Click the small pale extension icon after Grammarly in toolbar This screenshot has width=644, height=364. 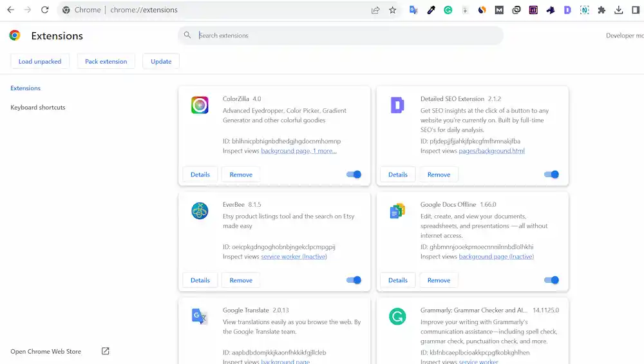[x=465, y=10]
